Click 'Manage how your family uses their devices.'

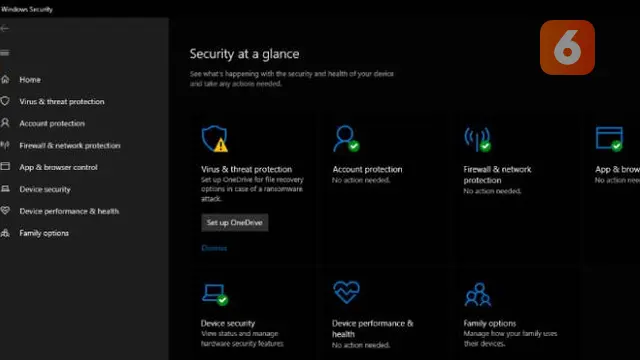click(x=510, y=339)
